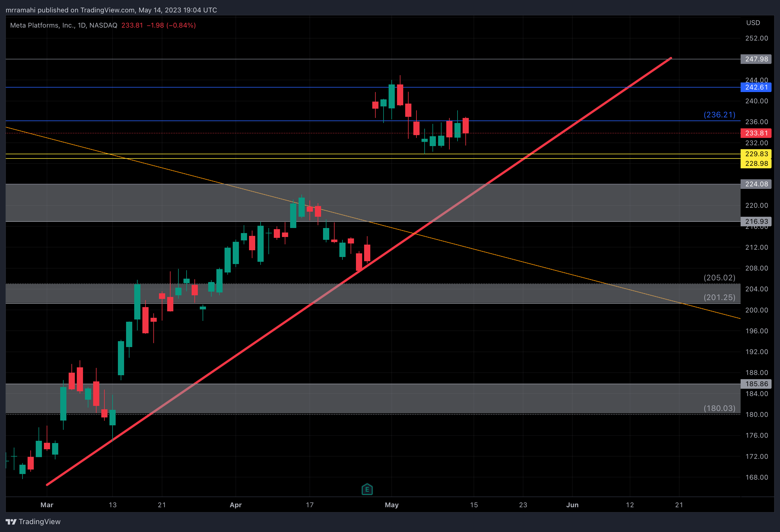This screenshot has width=780, height=532.
Task: Click the (201.25) zone text label
Action: [719, 297]
